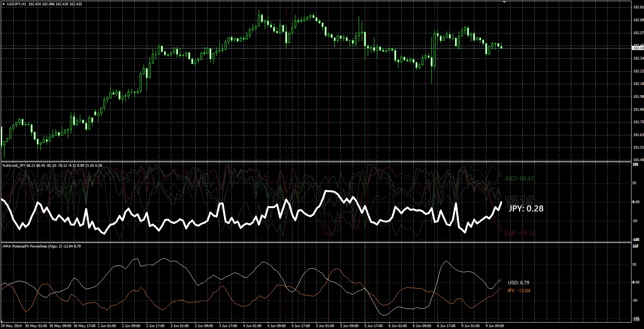This screenshot has width=644, height=329.
Task: Click the 102.34 price scale label
Action: 638,58
